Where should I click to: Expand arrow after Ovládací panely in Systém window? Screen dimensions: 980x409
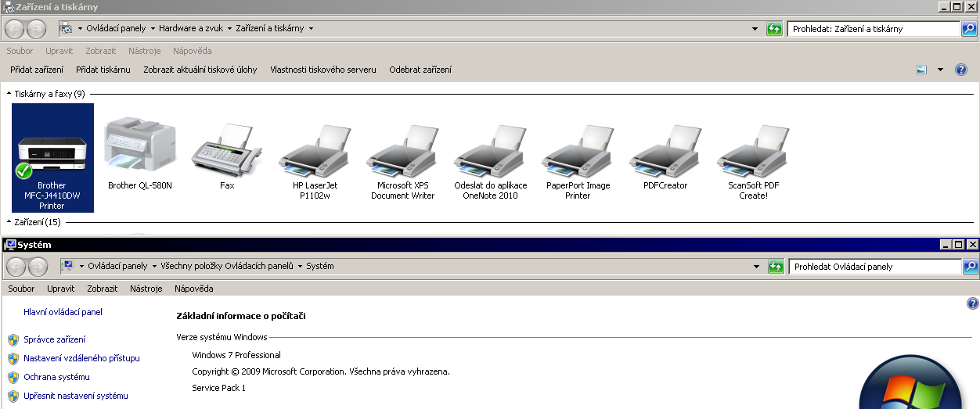pos(154,267)
